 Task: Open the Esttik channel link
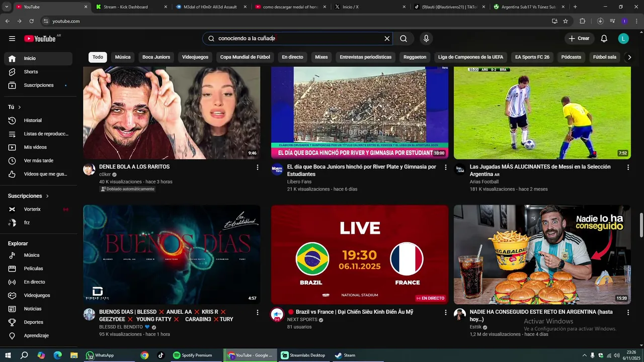coord(476,327)
